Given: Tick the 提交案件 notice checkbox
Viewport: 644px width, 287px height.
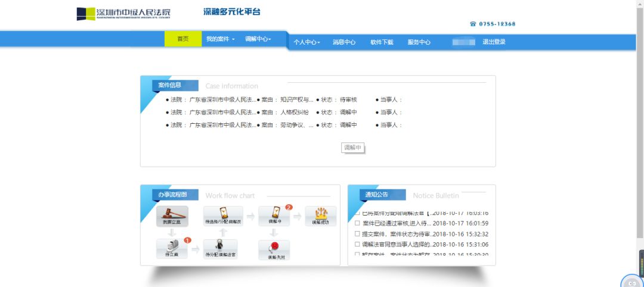Looking at the screenshot, I should pos(357,234).
